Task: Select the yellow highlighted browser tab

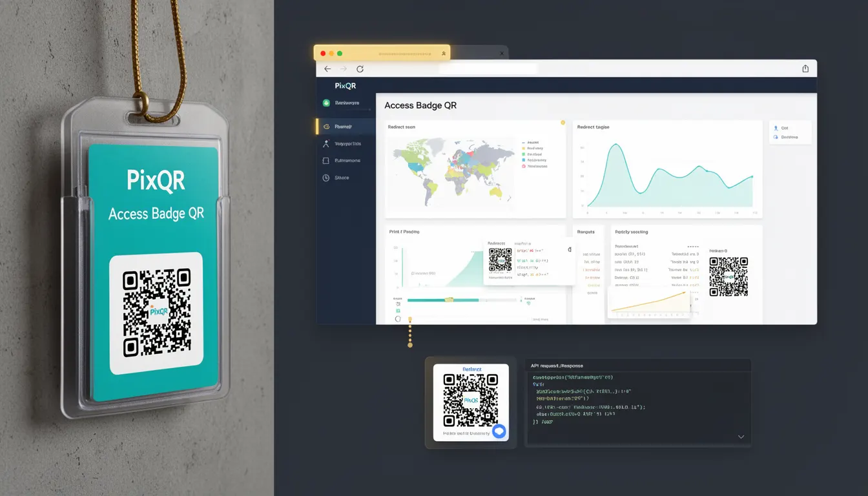Action: [382, 53]
